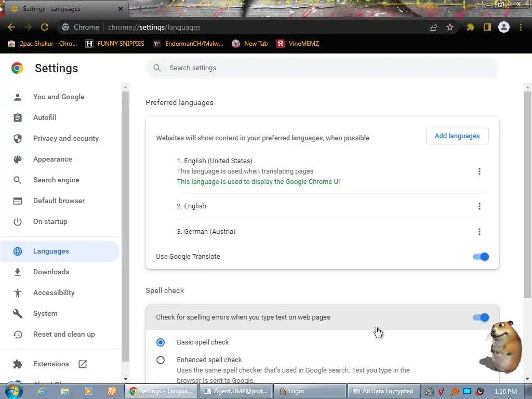Image resolution: width=532 pixels, height=399 pixels.
Task: Click the red V tray icon
Action: coord(442,392)
